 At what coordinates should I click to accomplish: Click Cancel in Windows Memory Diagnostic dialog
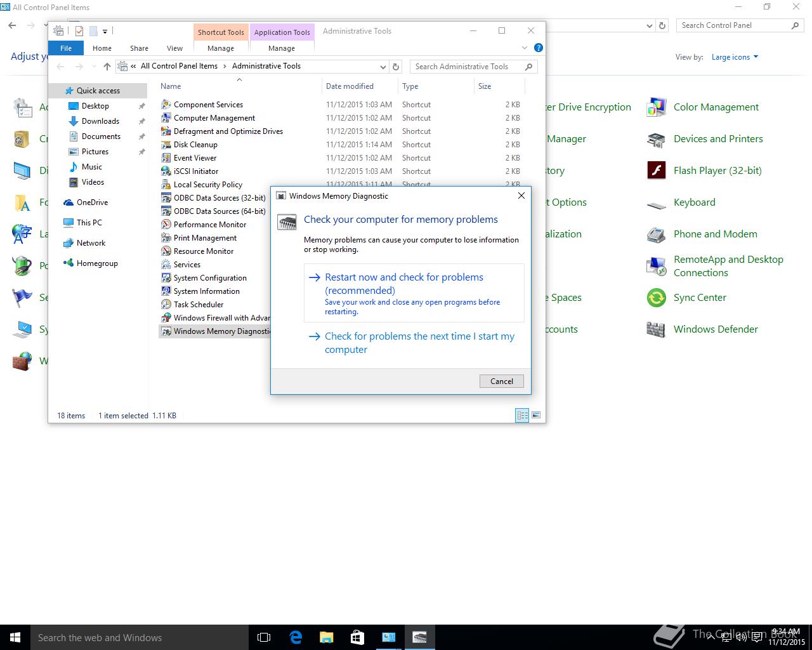click(501, 381)
